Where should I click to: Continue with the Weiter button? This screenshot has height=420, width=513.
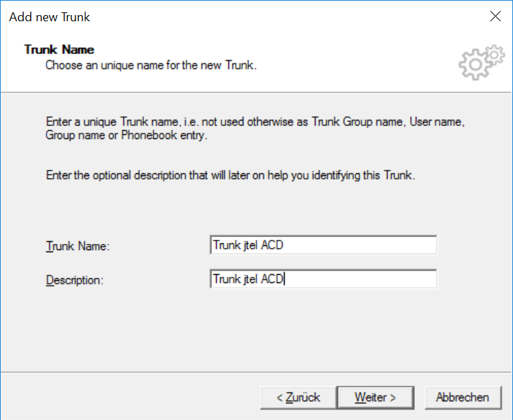tap(375, 397)
